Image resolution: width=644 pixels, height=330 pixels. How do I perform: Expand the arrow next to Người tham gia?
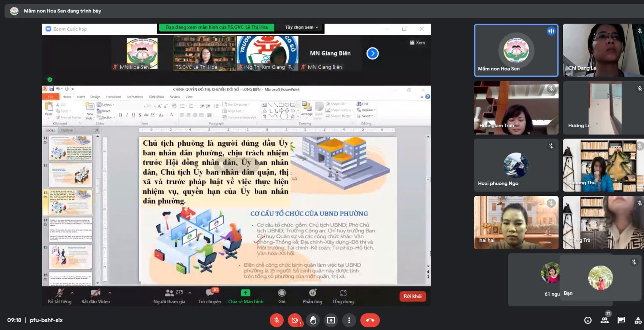[x=190, y=292]
